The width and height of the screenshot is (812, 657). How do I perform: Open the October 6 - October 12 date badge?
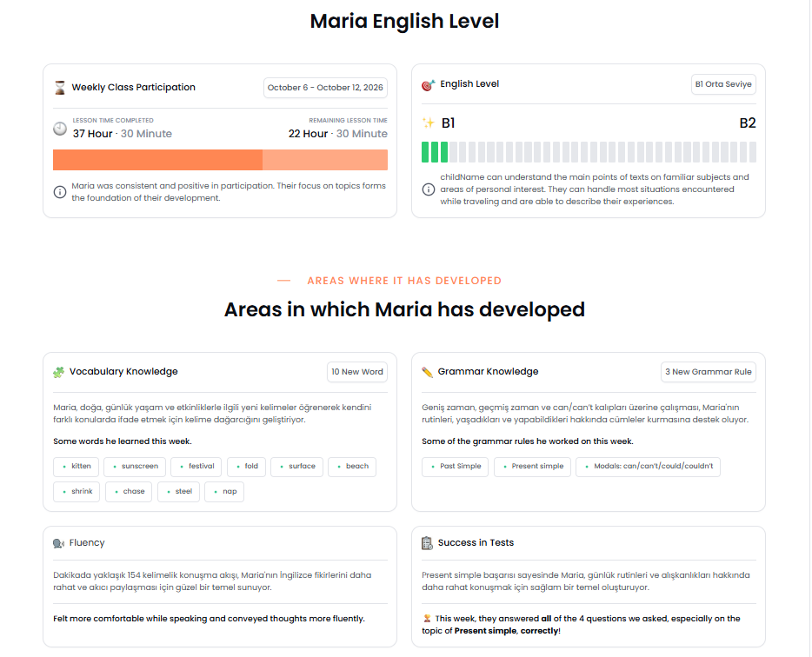pyautogui.click(x=325, y=88)
